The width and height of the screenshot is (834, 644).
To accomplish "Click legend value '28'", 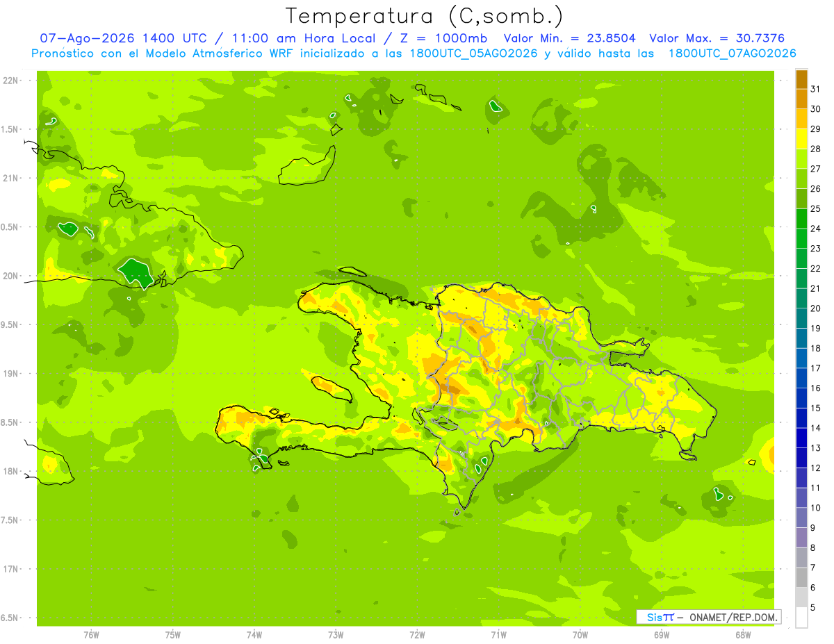I will click(x=816, y=149).
